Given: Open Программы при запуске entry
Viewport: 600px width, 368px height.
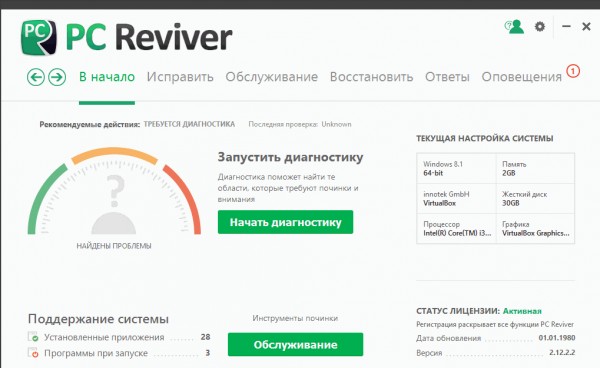Looking at the screenshot, I should click(119, 353).
